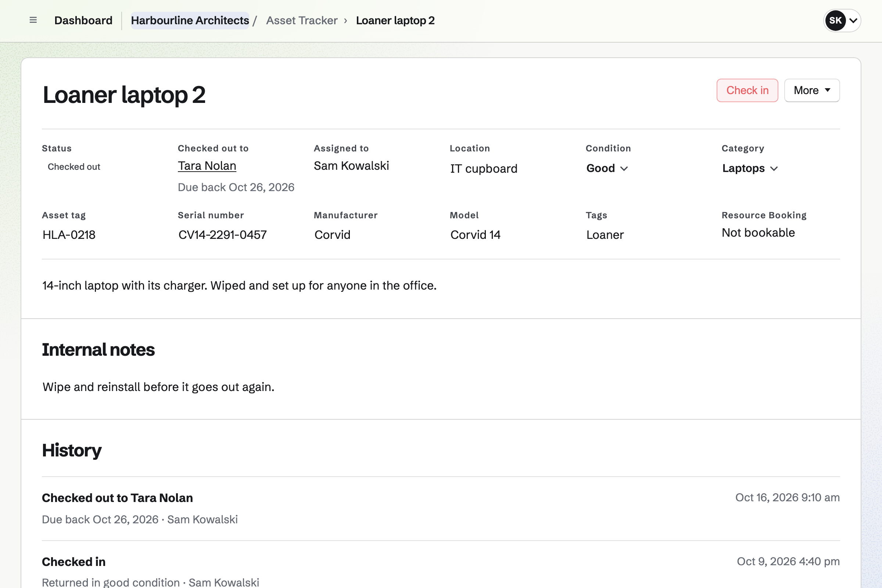This screenshot has width=882, height=588.
Task: Click the 14-inch laptop description text
Action: click(239, 286)
